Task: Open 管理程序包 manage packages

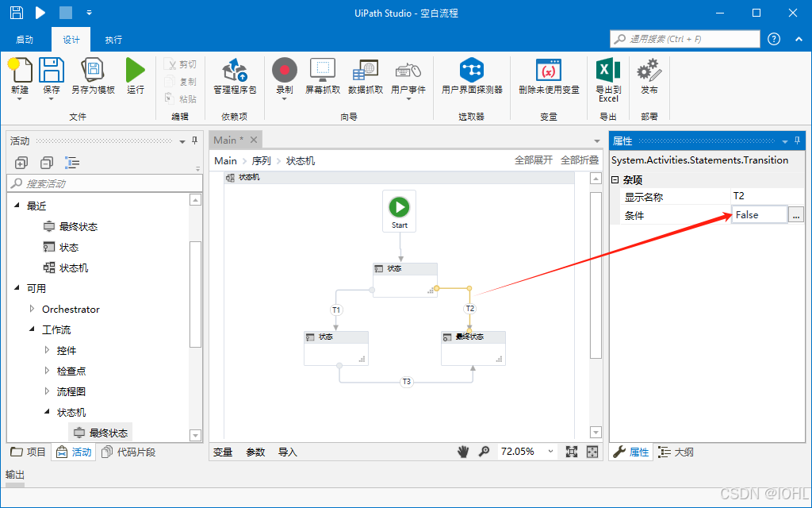Action: click(x=235, y=75)
